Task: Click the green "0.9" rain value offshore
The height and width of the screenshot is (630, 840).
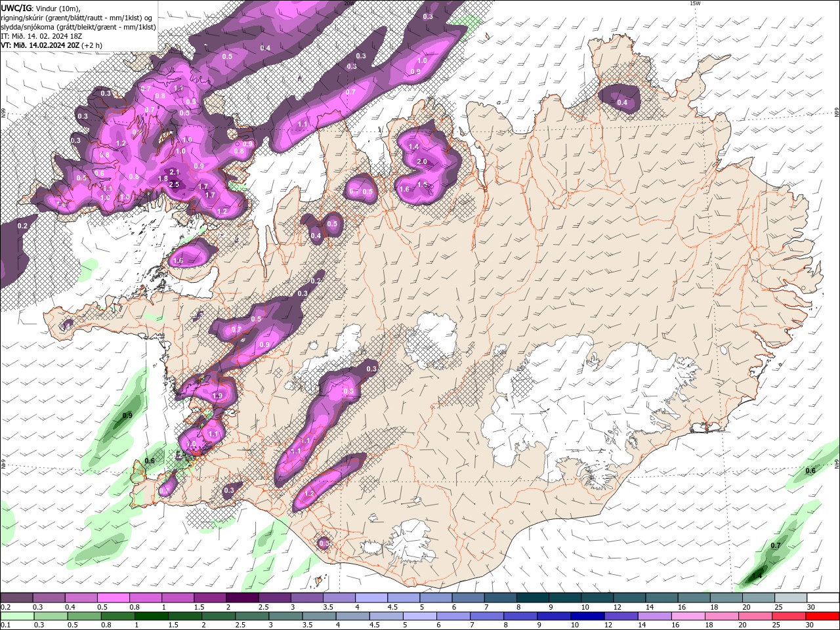Action: tap(127, 415)
